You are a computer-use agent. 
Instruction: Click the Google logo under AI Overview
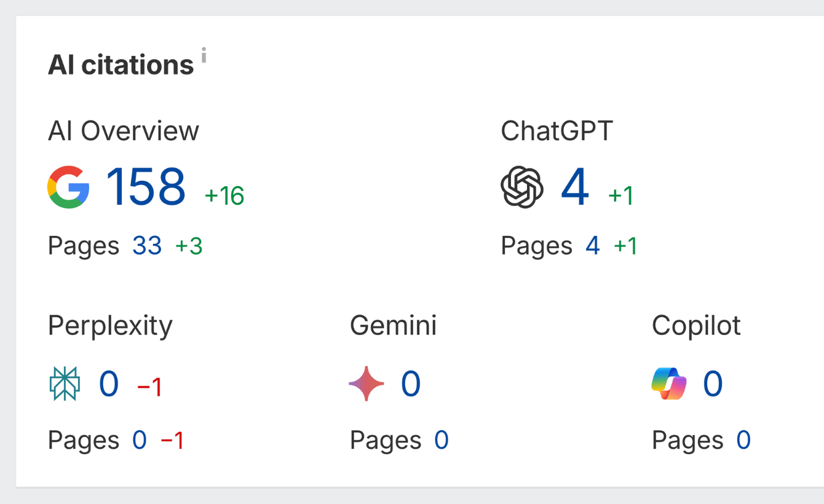click(69, 187)
